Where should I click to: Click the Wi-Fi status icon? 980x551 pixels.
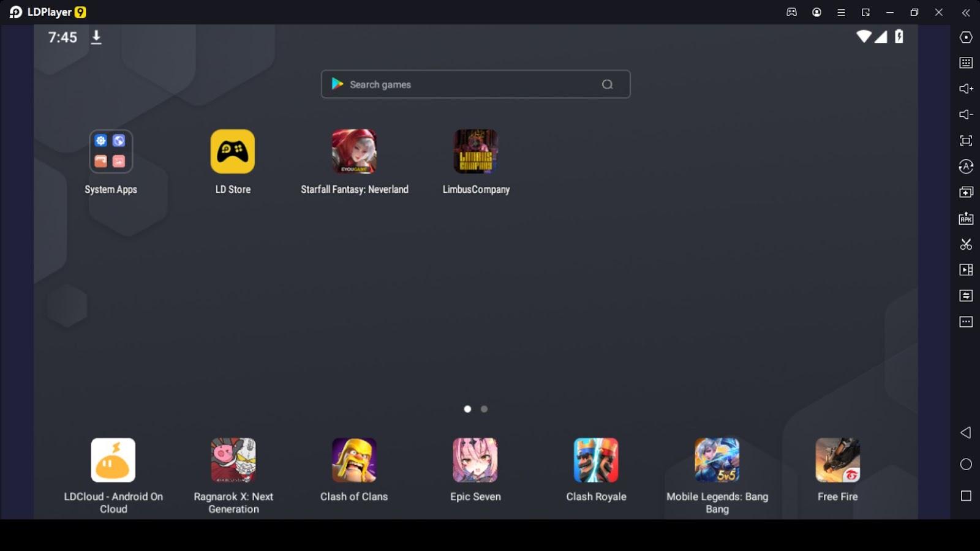click(864, 37)
